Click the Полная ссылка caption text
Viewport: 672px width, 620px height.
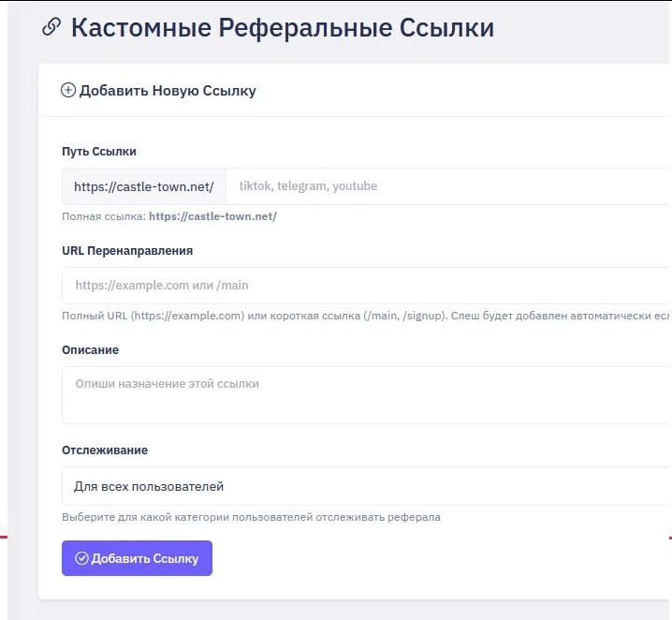click(x=103, y=216)
